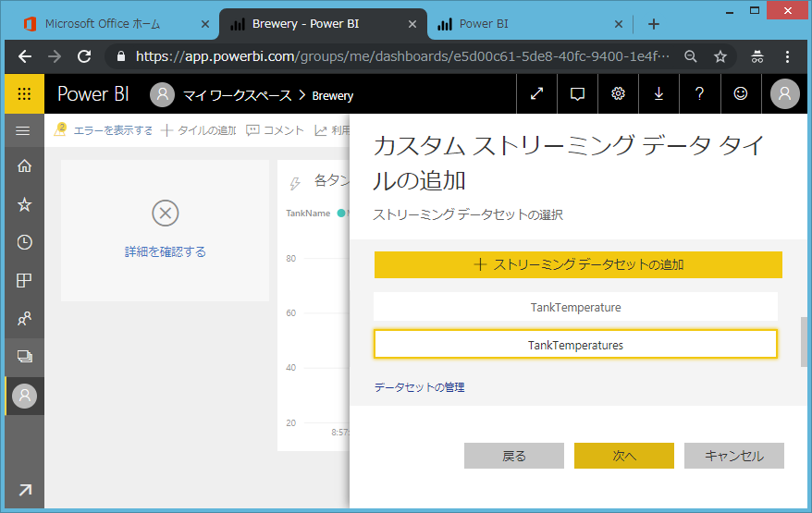812x513 pixels.
Task: Open download menu in header
Action: (x=658, y=93)
